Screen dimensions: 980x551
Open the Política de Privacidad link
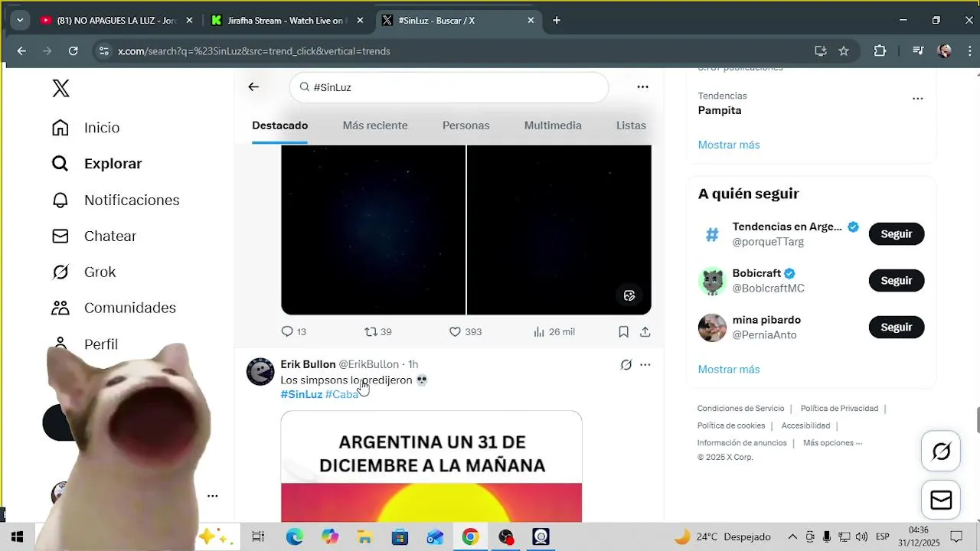pos(839,409)
